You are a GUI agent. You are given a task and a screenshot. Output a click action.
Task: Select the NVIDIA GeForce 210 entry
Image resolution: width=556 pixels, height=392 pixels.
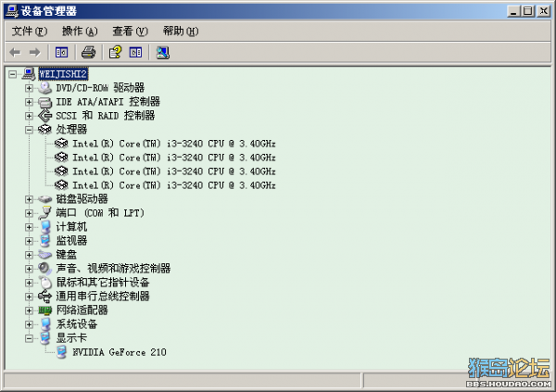click(120, 352)
